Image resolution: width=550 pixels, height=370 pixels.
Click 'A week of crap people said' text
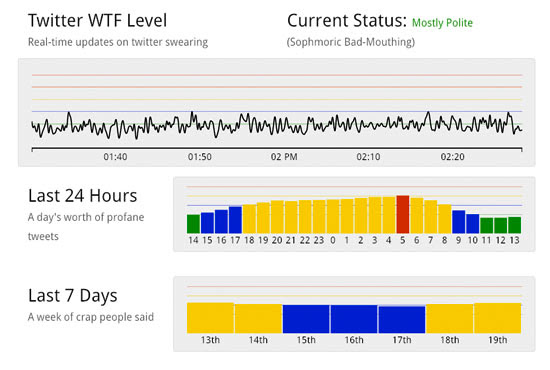91,317
